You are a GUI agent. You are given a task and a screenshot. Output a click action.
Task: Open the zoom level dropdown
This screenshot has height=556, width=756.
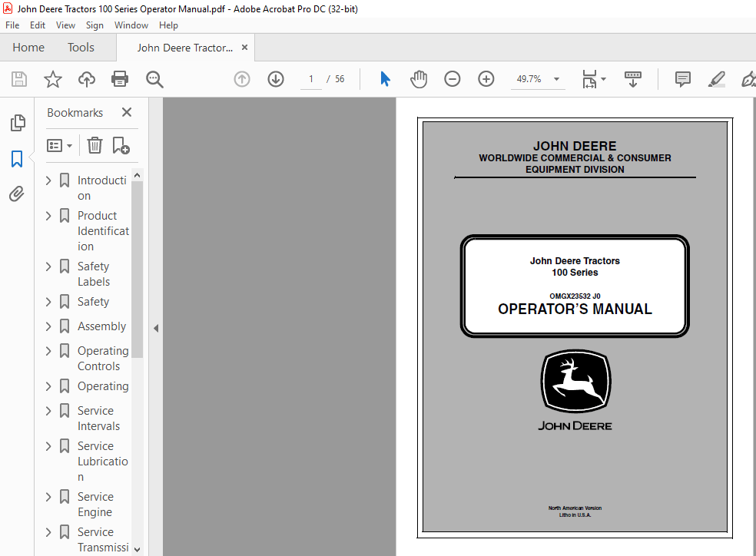(556, 79)
